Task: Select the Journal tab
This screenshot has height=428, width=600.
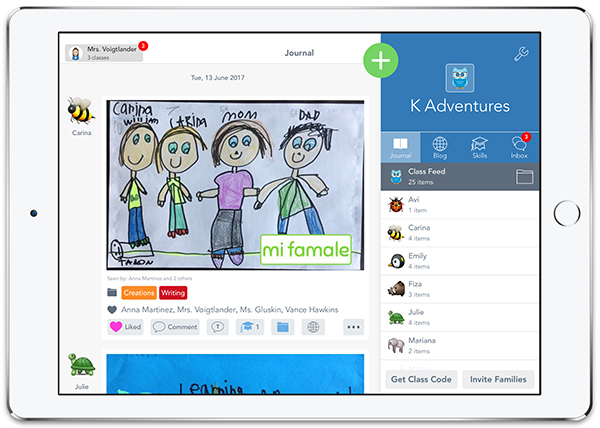Action: tap(400, 147)
